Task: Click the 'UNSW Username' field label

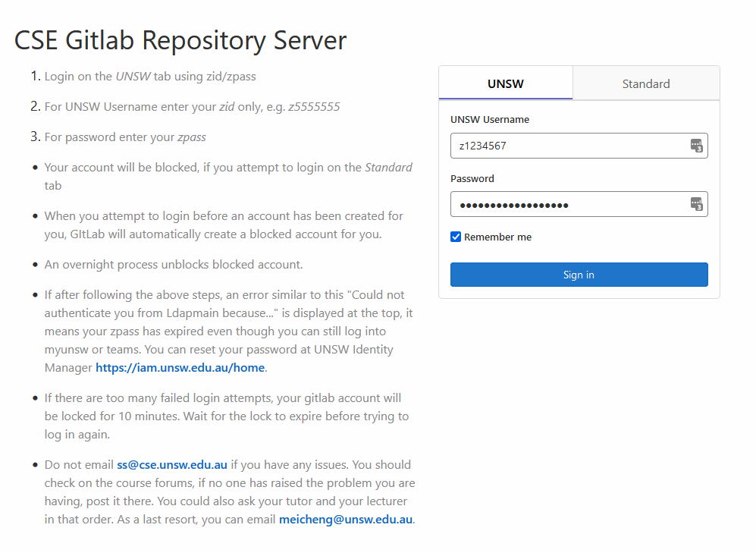Action: 490,120
